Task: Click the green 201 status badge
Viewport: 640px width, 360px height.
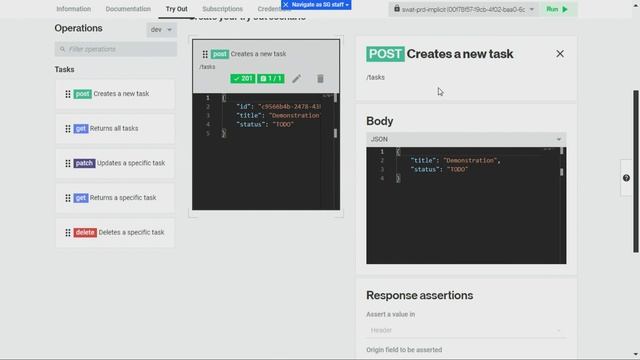Action: [x=242, y=78]
